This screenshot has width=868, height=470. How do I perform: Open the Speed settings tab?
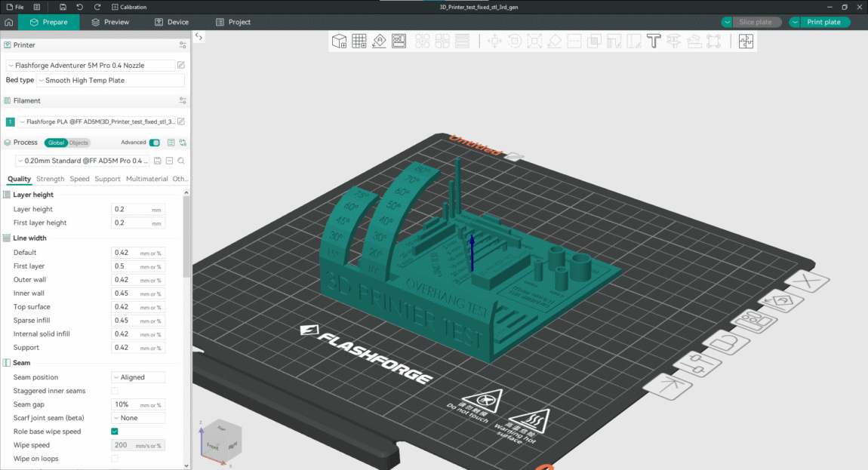click(79, 179)
